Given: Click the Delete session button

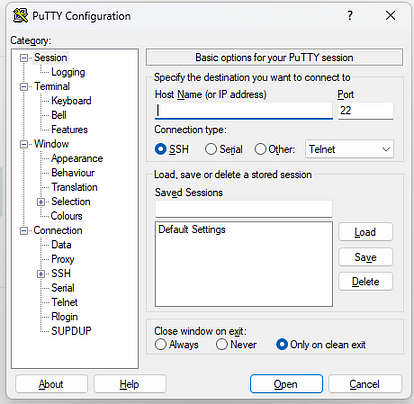Looking at the screenshot, I should click(366, 282).
